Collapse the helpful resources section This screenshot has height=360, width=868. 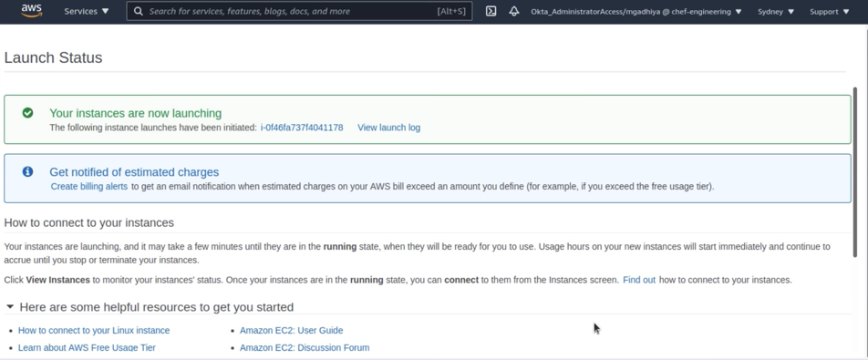click(10, 306)
